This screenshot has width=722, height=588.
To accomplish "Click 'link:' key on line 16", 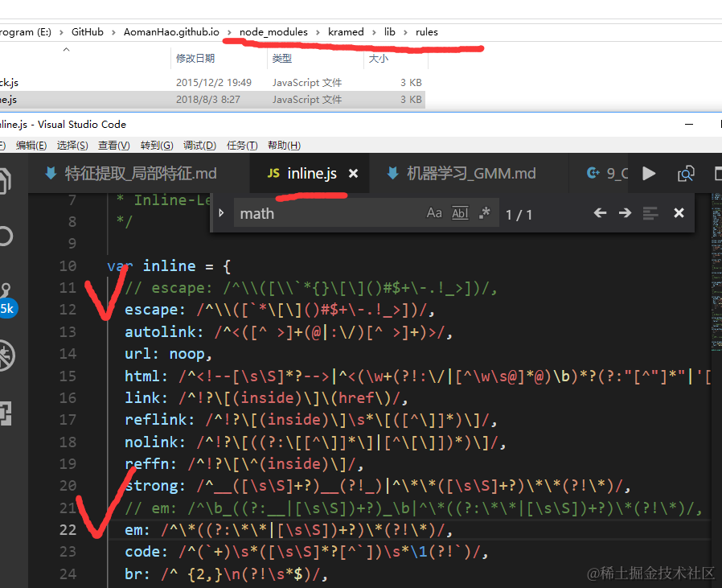I will point(146,397).
